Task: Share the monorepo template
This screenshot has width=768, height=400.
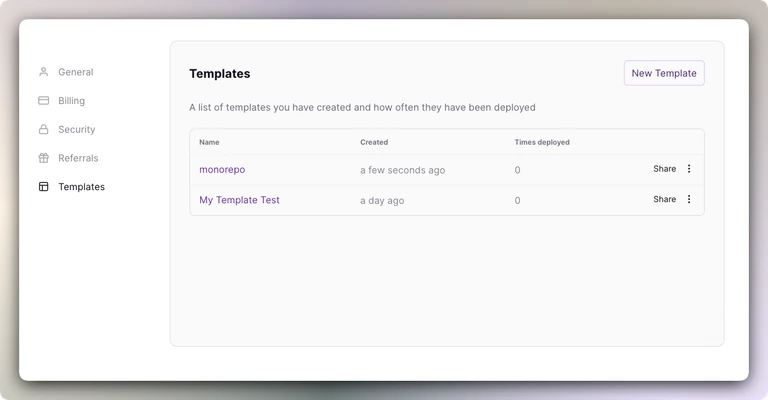Action: pos(665,168)
